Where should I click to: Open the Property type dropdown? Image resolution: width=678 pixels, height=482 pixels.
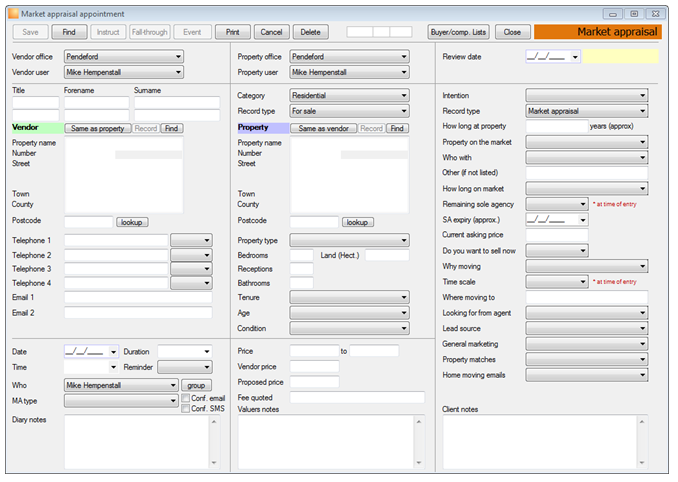(349, 240)
